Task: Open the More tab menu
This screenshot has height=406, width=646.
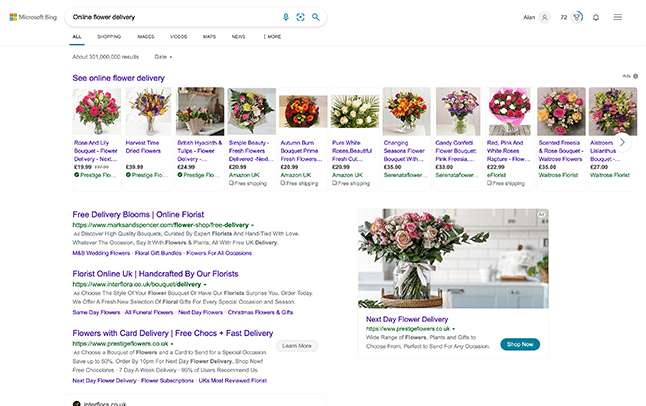Action: pyautogui.click(x=272, y=37)
